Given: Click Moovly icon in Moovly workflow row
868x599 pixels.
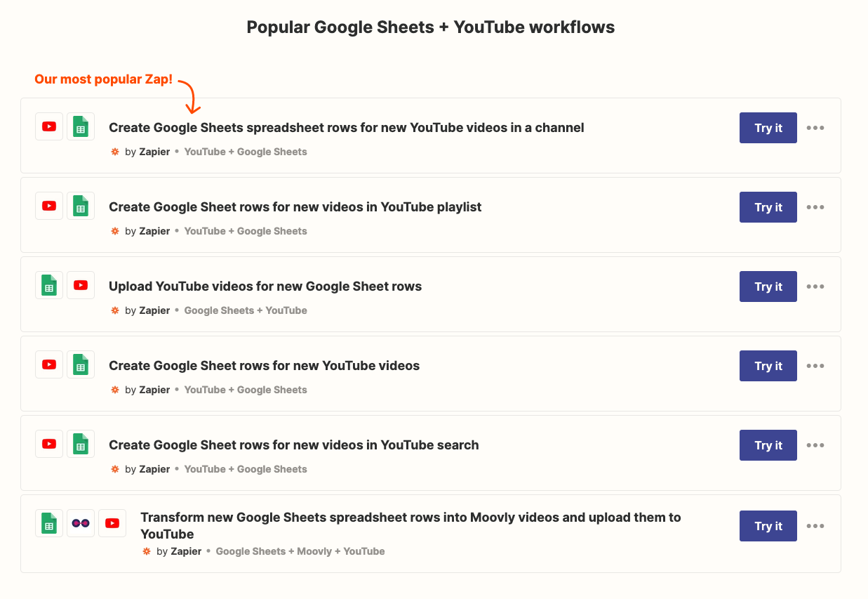Looking at the screenshot, I should click(x=81, y=523).
